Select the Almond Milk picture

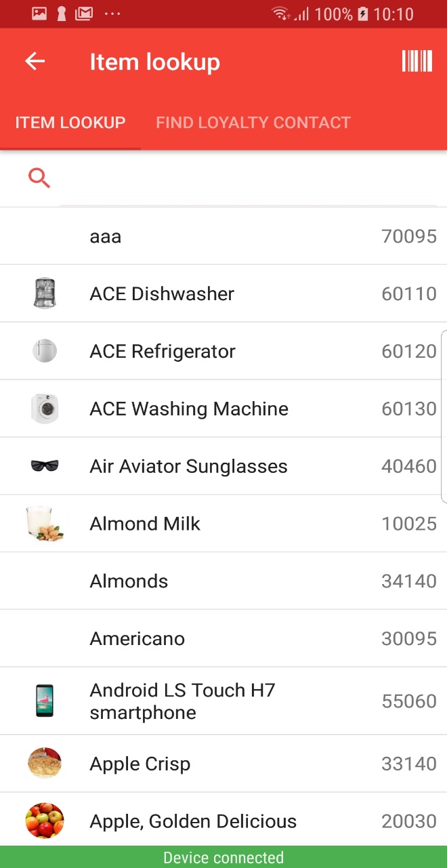(x=45, y=524)
